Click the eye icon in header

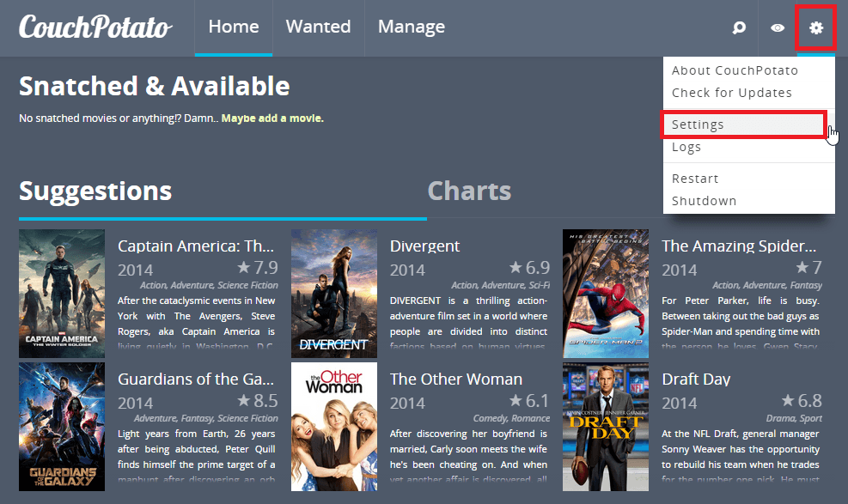click(x=778, y=28)
